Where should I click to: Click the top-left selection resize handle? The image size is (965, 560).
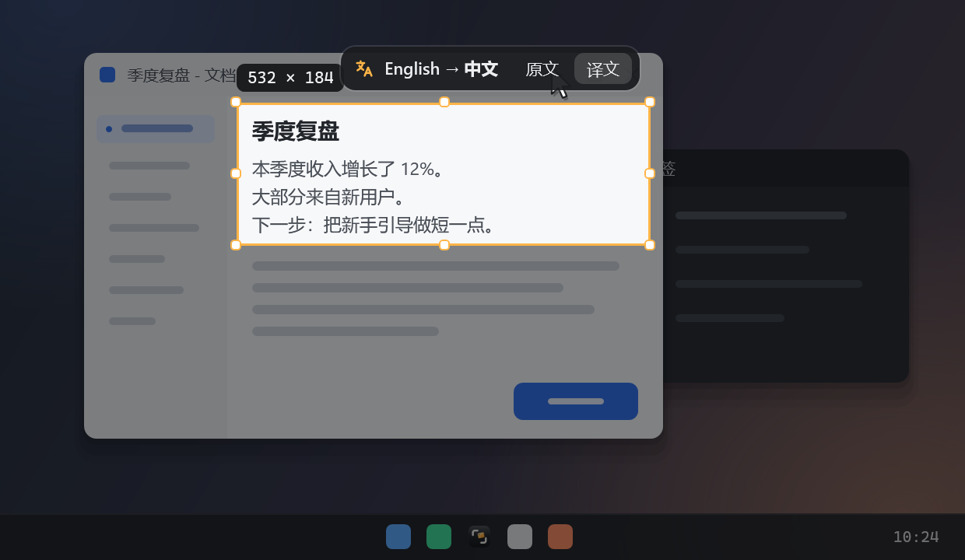[236, 102]
